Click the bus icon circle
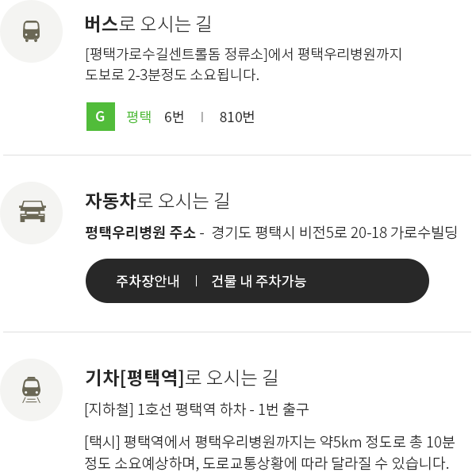The width and height of the screenshot is (476, 476). 31,31
